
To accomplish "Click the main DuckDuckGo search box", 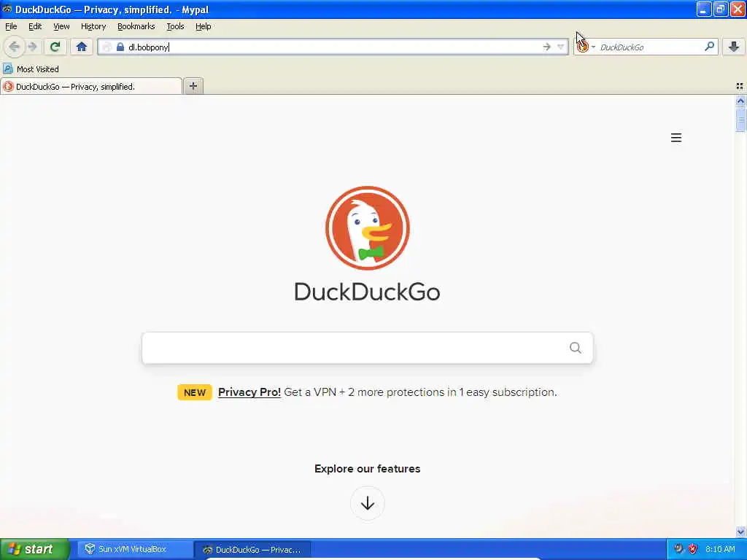I will pos(368,348).
